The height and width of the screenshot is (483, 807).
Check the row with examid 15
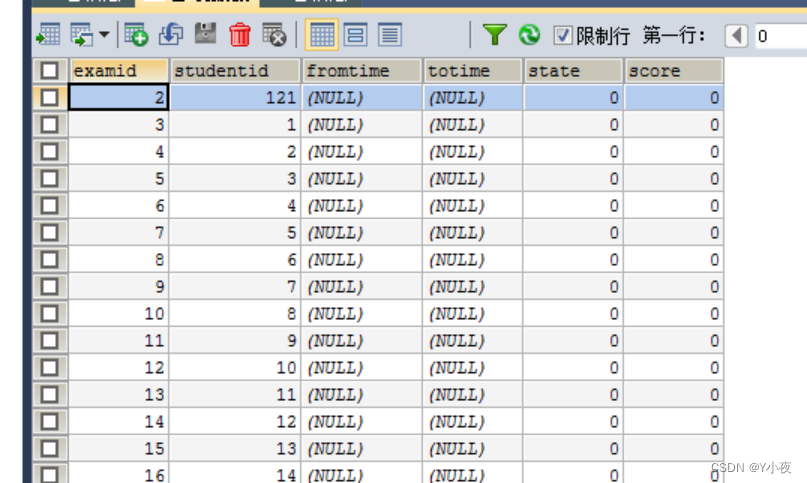[x=50, y=448]
